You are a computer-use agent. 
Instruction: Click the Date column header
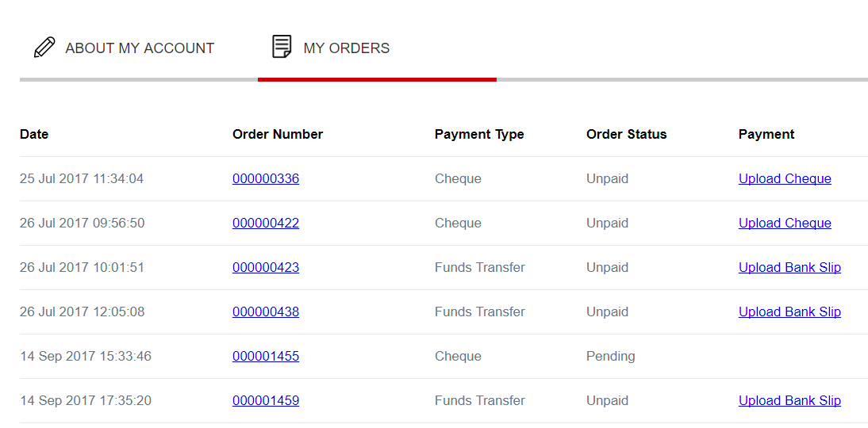(34, 134)
